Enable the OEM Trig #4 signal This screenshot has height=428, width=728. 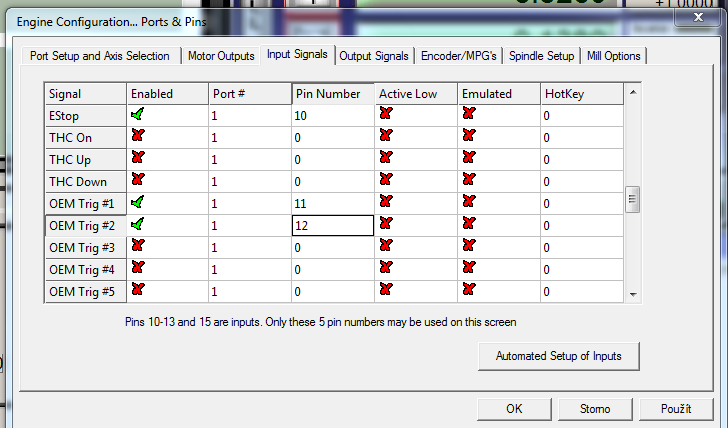point(138,267)
